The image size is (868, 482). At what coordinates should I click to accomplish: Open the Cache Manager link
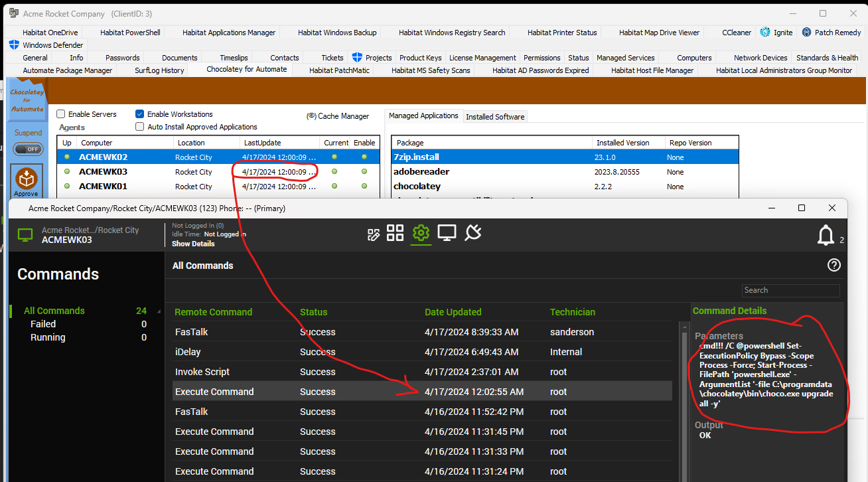click(x=338, y=116)
